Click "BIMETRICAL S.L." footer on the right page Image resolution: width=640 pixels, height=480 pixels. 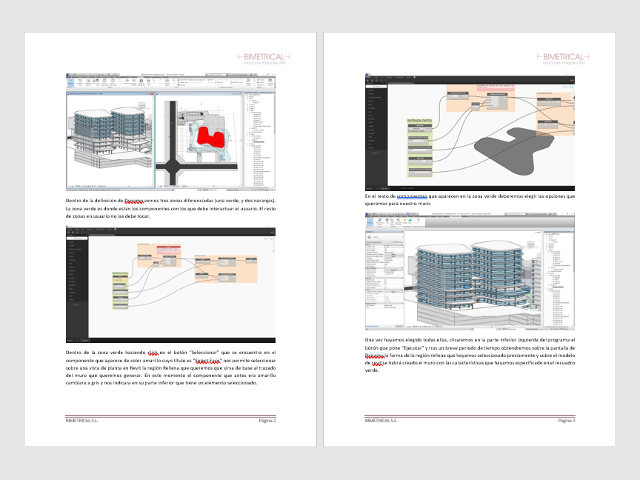(381, 420)
